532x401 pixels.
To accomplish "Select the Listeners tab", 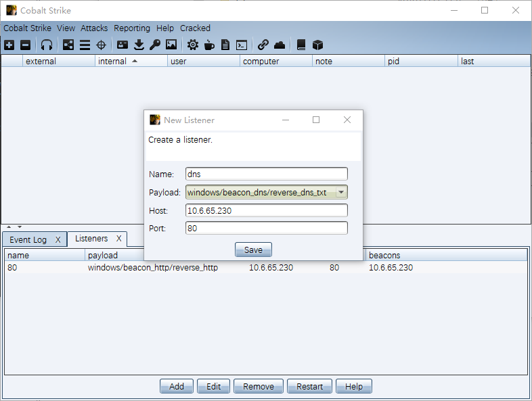I will (91, 239).
